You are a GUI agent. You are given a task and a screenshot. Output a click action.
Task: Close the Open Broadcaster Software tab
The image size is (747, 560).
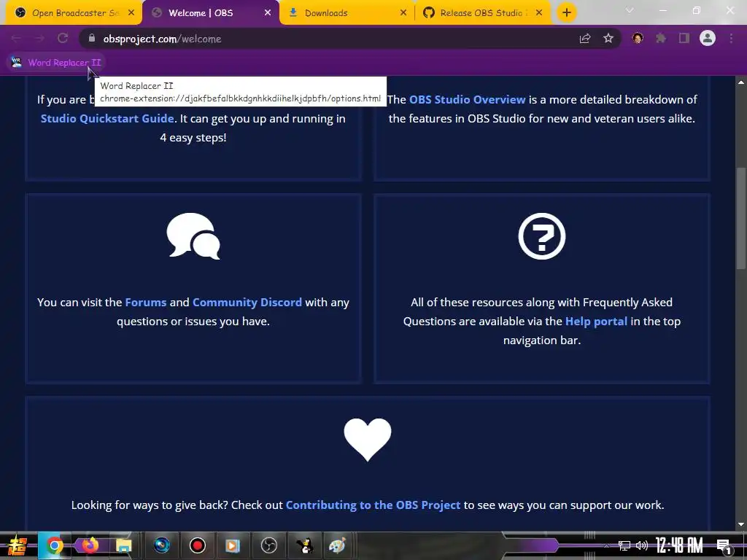(x=131, y=13)
